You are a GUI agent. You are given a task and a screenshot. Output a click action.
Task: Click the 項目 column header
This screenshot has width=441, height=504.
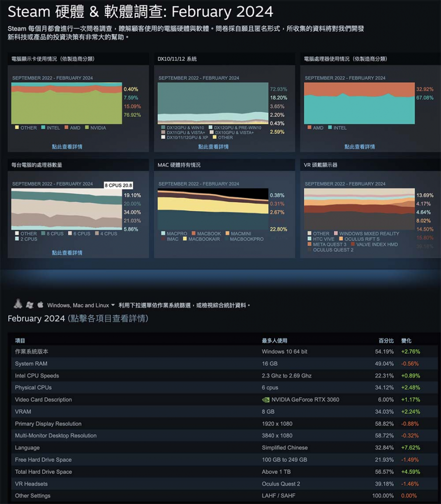point(20,341)
